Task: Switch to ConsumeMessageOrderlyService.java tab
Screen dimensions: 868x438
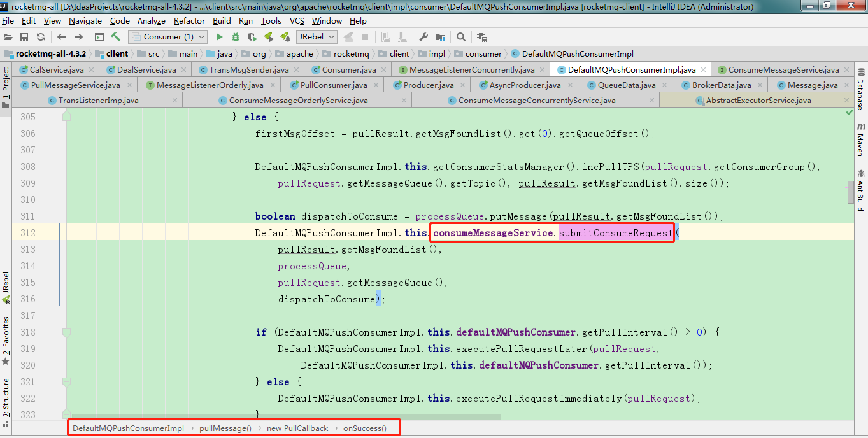Action: tap(298, 100)
